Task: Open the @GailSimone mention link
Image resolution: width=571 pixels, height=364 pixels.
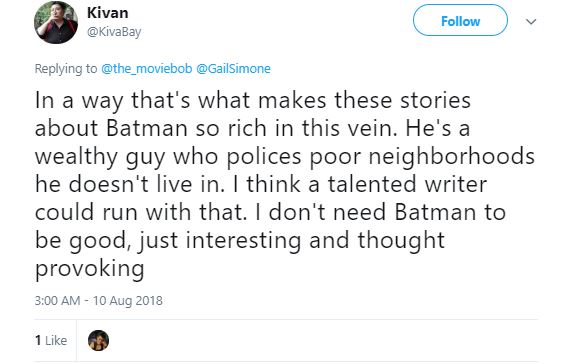Action: [233, 68]
